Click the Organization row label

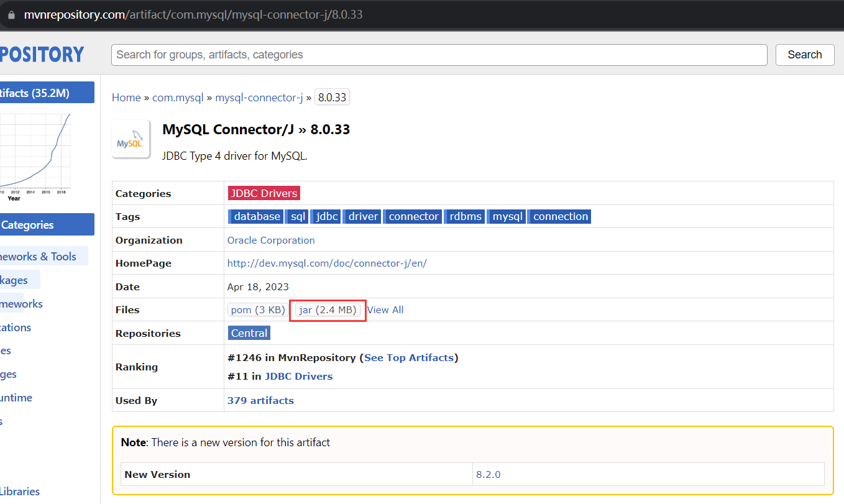tap(149, 240)
